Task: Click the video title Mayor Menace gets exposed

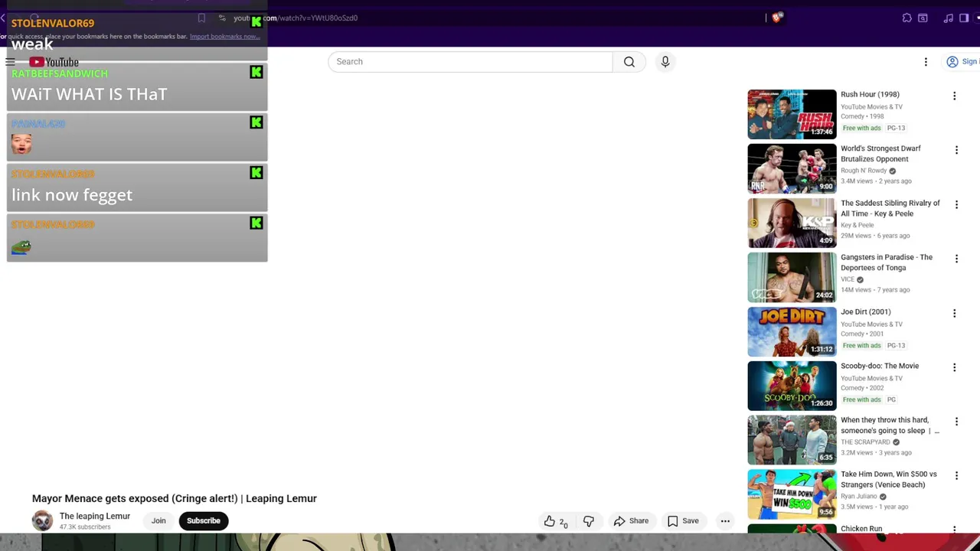Action: pos(175,499)
